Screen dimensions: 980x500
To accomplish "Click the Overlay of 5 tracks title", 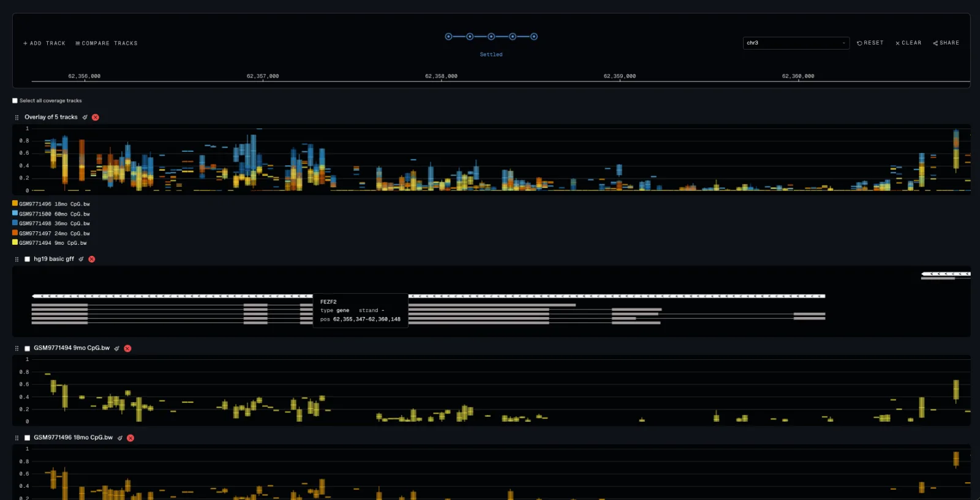I will click(x=51, y=118).
